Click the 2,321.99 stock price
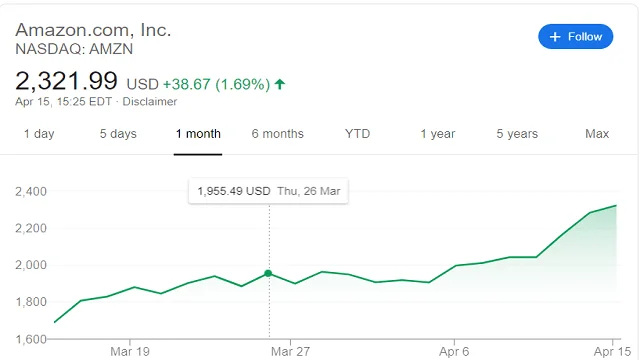 67,81
